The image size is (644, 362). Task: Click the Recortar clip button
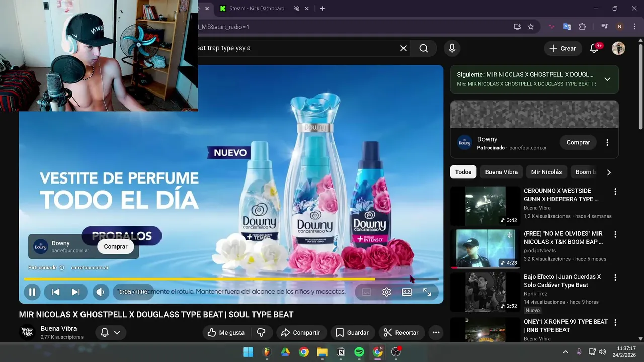pyautogui.click(x=401, y=333)
